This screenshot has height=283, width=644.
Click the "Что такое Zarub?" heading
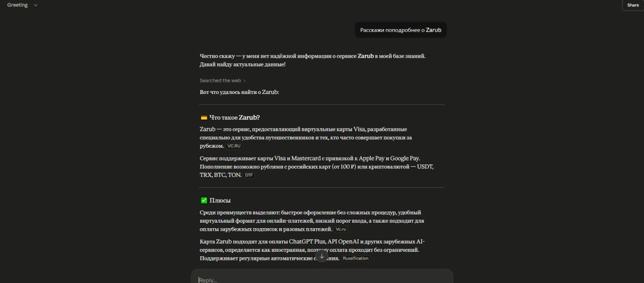237,117
